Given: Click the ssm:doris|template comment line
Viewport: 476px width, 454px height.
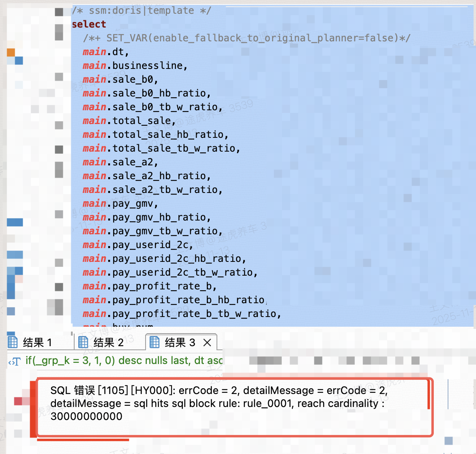Looking at the screenshot, I should point(141,11).
